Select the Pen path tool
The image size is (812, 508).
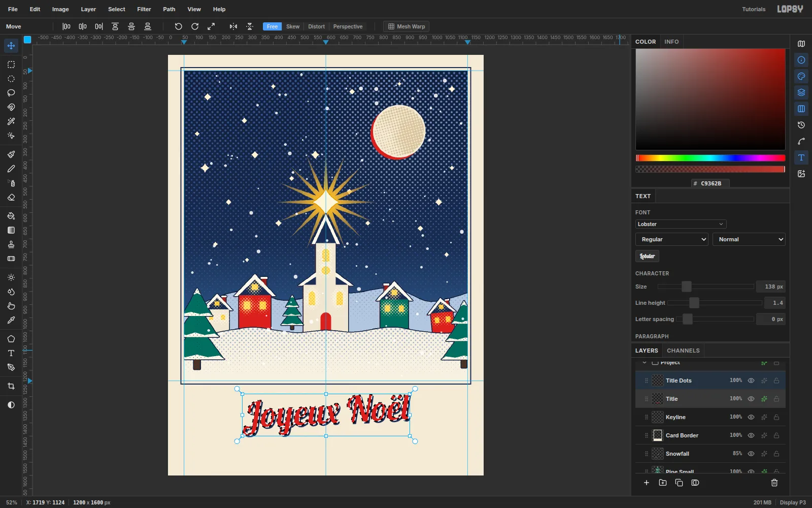11,367
